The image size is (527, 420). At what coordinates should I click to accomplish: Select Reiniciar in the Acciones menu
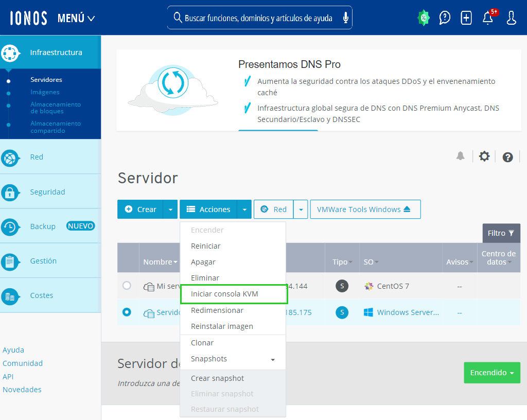pos(205,246)
